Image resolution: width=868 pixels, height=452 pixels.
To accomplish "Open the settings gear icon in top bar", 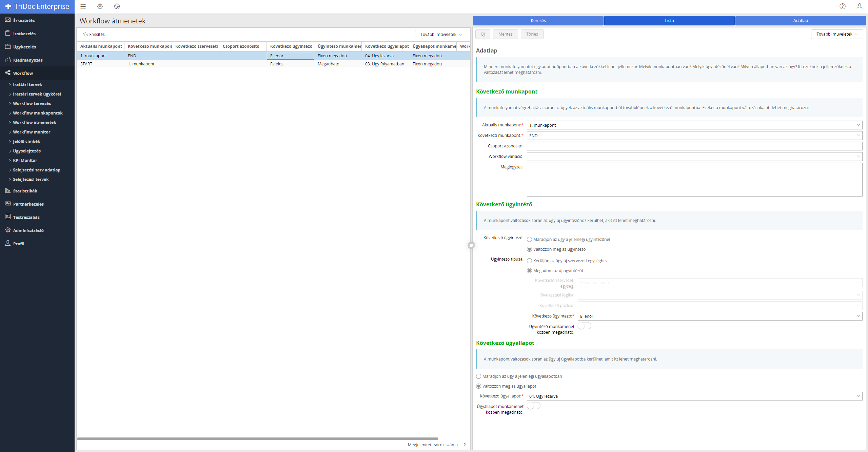I will click(100, 6).
